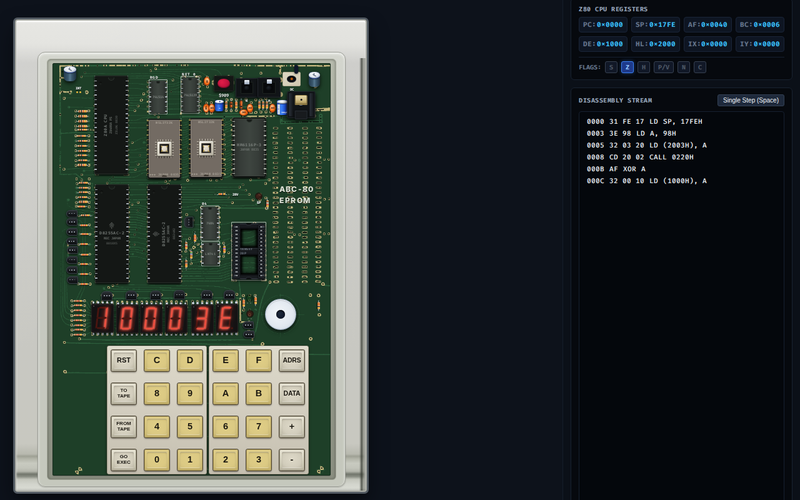The width and height of the screenshot is (800, 500).
Task: Click the PC:0x0000 register box
Action: tap(603, 24)
